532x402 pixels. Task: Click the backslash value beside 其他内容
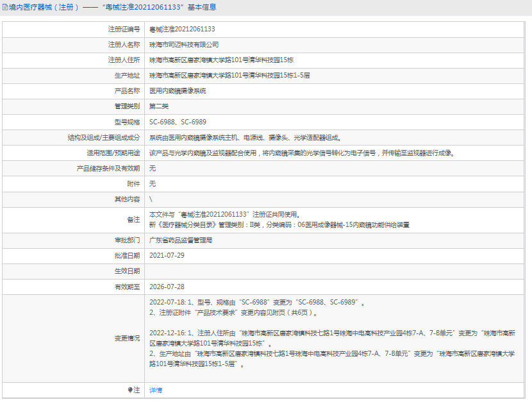coord(151,199)
